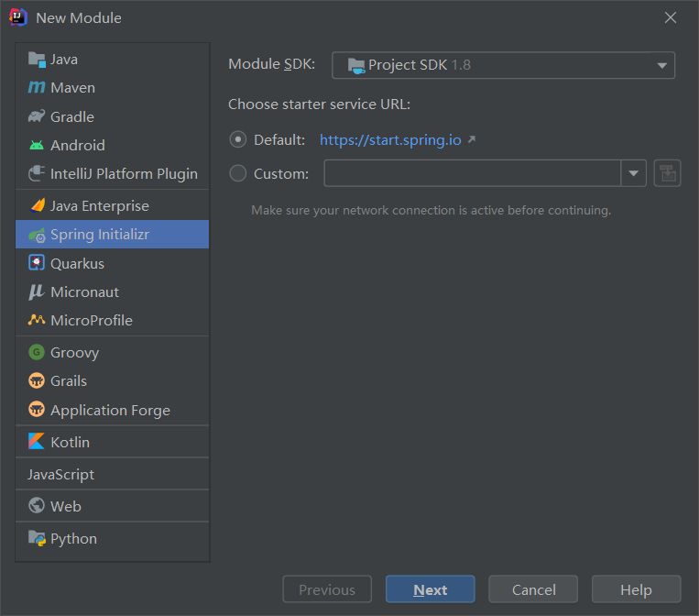Click the IntelliJ IDEA logo in title bar
This screenshot has width=699, height=616.
click(18, 17)
